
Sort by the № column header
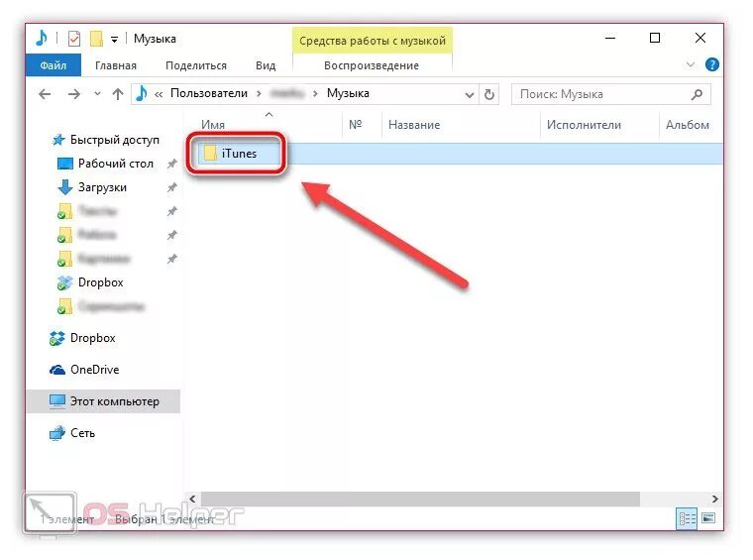[x=356, y=125]
